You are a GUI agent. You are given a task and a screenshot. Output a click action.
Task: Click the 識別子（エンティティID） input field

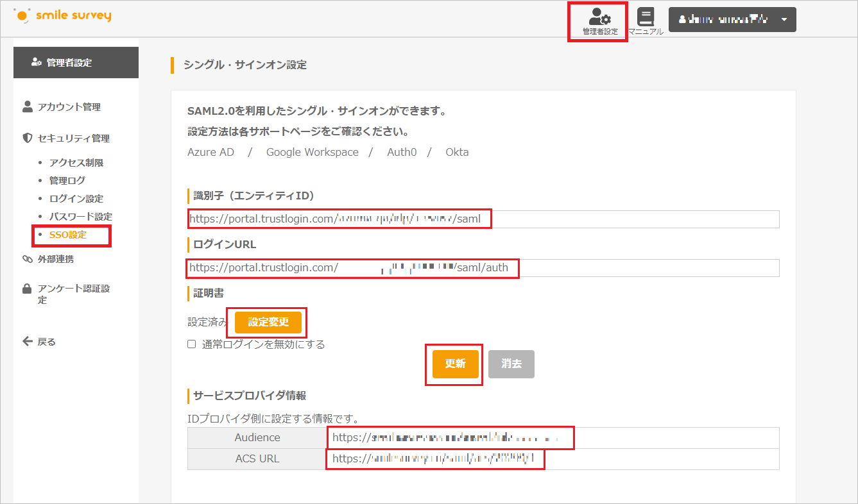[x=483, y=219]
